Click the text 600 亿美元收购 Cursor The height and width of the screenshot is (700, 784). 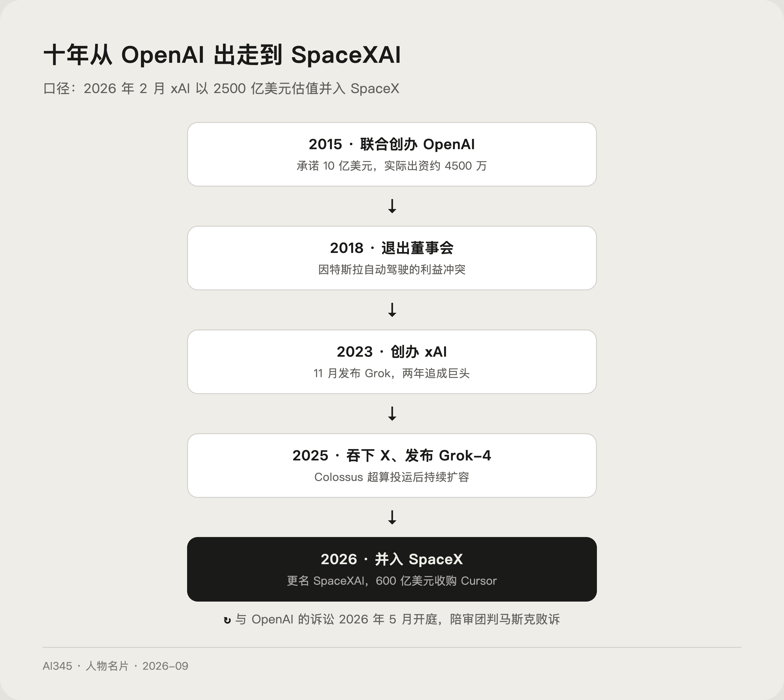(x=436, y=581)
